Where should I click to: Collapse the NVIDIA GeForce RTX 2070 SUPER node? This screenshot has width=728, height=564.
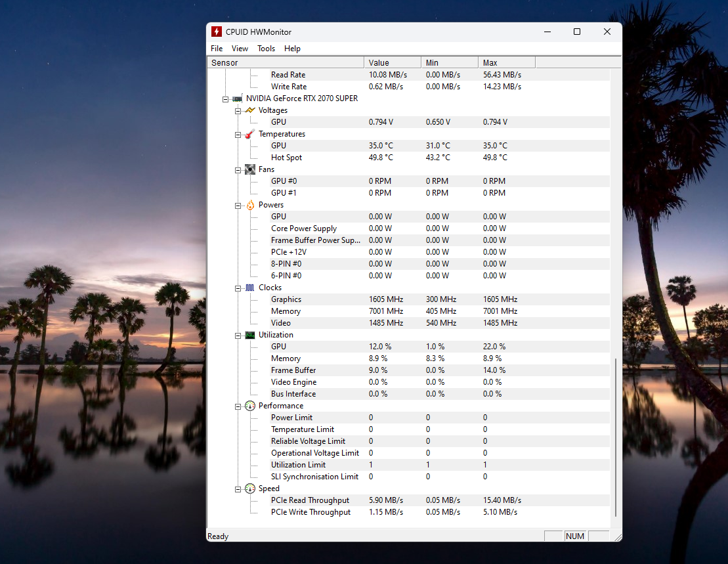tap(226, 99)
